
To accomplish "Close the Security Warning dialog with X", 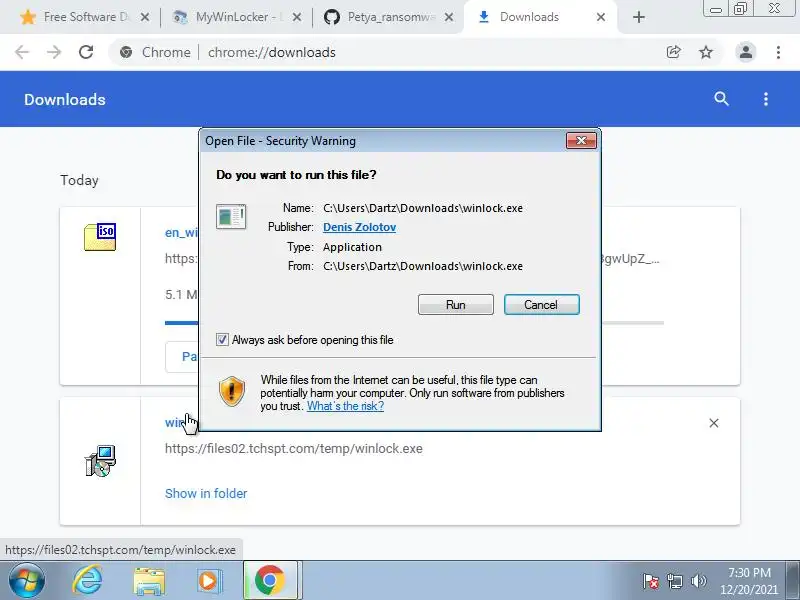I will click(x=581, y=141).
